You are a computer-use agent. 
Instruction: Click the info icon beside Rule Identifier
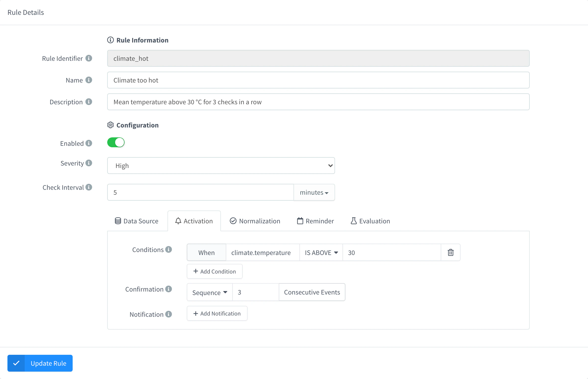click(x=89, y=58)
